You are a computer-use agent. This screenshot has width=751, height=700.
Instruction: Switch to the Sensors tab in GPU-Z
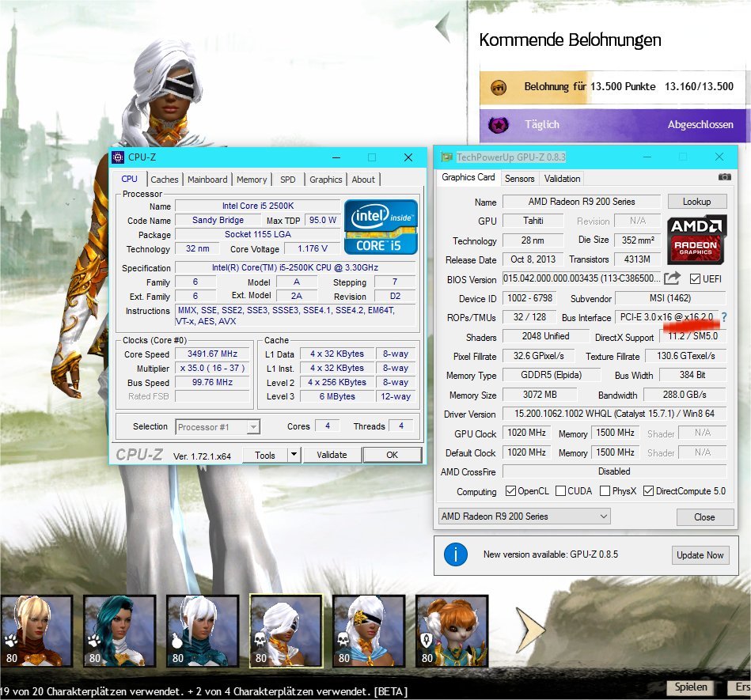click(520, 179)
